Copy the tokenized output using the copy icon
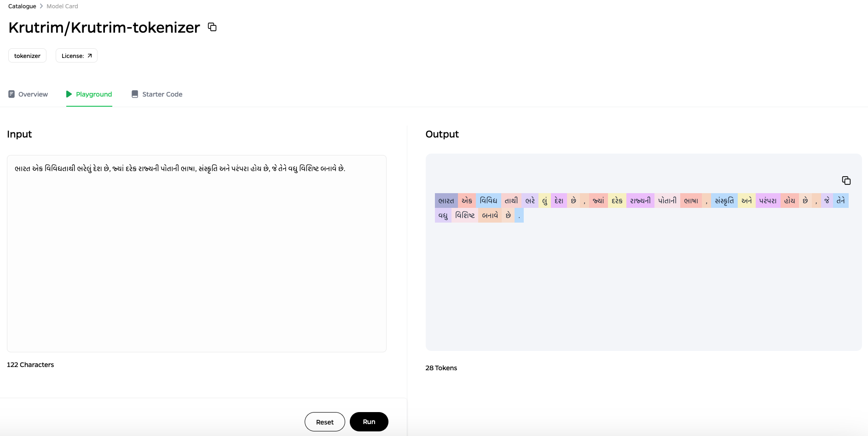Image resolution: width=868 pixels, height=436 pixels. point(846,180)
